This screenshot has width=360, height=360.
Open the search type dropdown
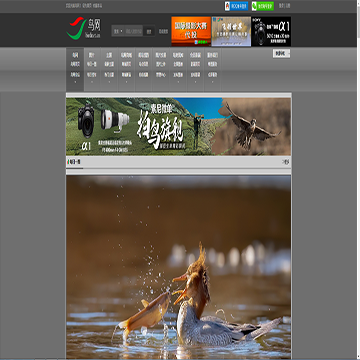coord(118,31)
